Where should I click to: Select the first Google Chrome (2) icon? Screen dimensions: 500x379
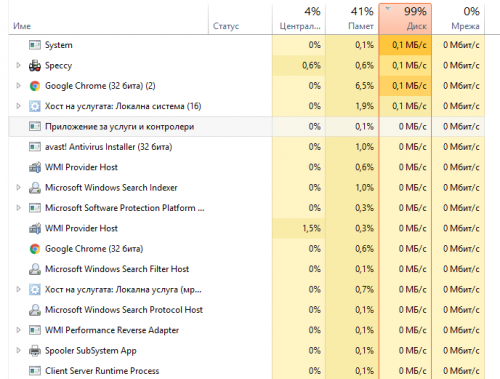pyautogui.click(x=35, y=86)
